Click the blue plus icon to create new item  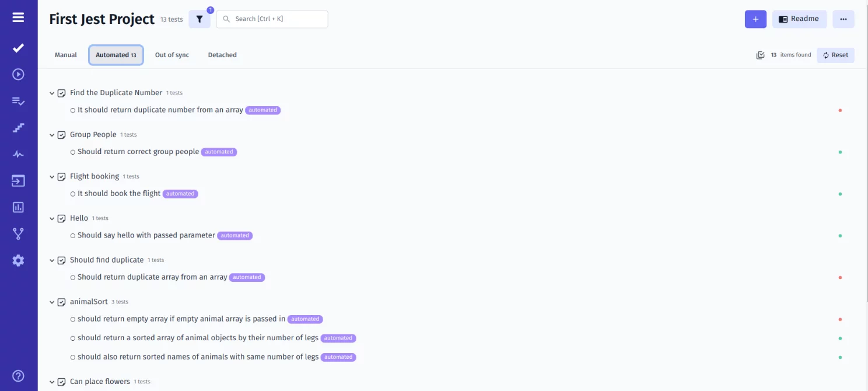[755, 19]
